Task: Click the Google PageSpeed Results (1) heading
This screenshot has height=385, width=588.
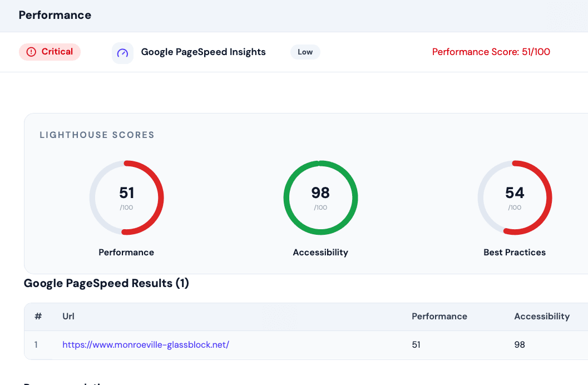Action: [x=106, y=283]
